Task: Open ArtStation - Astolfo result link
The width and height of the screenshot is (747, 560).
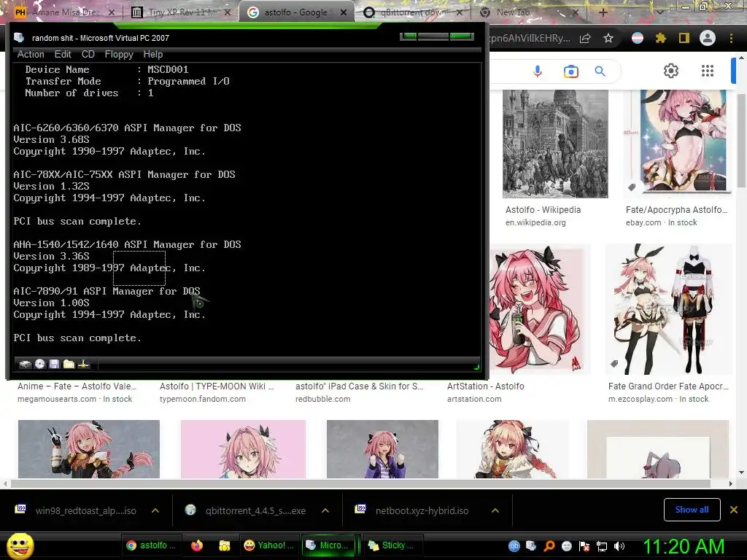Action: click(485, 386)
